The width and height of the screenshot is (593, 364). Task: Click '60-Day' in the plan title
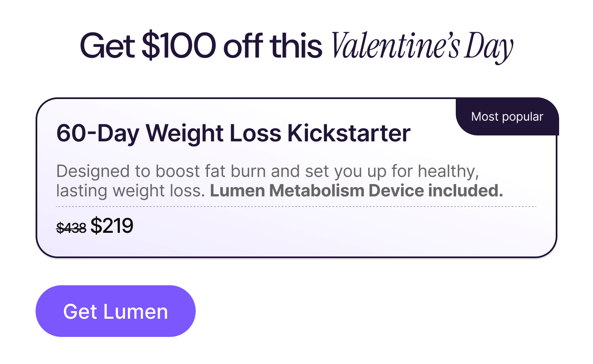97,133
